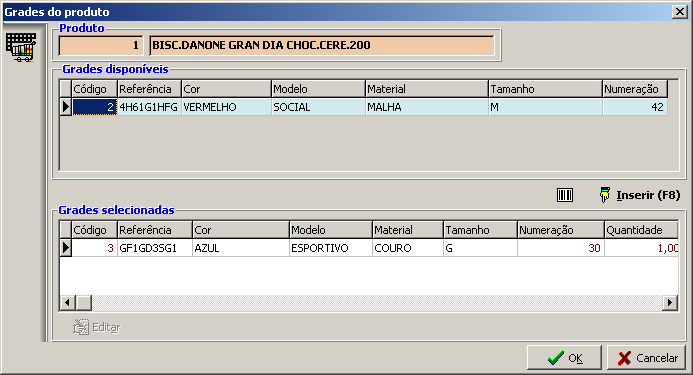Click the horizontal scrollbar thumb
Viewport: 693px width, 375px height.
pos(84,303)
